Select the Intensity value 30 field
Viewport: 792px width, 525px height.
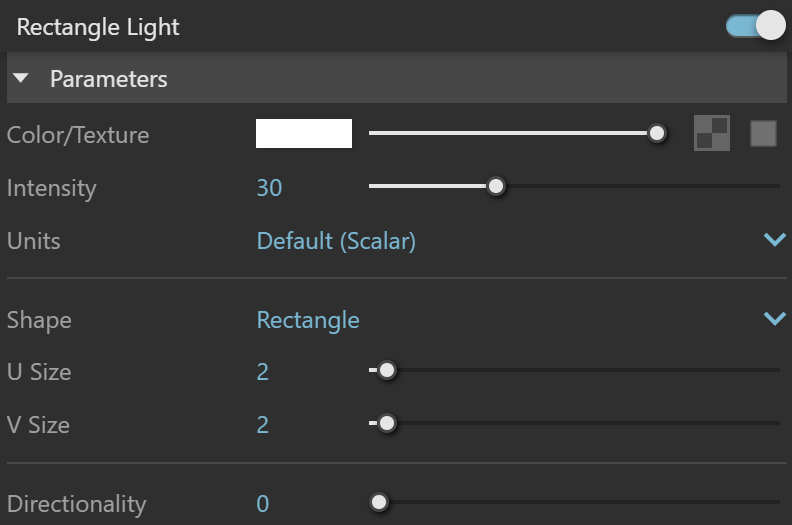pyautogui.click(x=269, y=187)
